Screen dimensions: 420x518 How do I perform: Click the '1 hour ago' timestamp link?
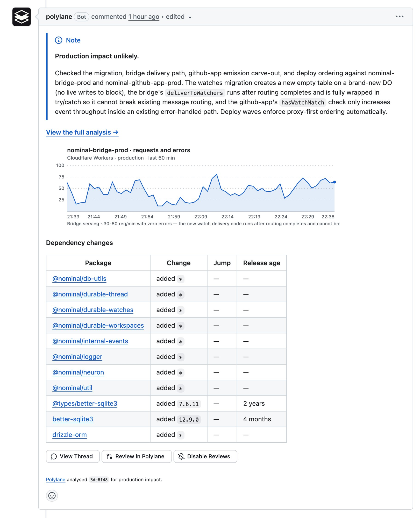(144, 17)
